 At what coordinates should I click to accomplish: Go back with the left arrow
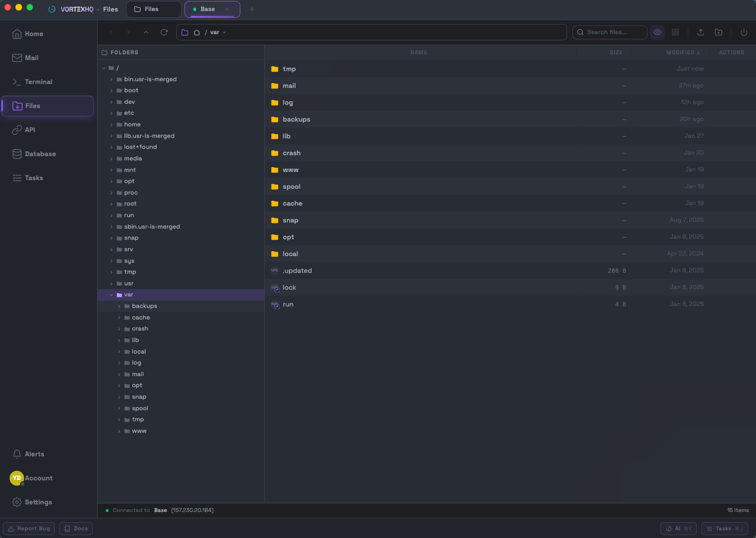pos(111,32)
